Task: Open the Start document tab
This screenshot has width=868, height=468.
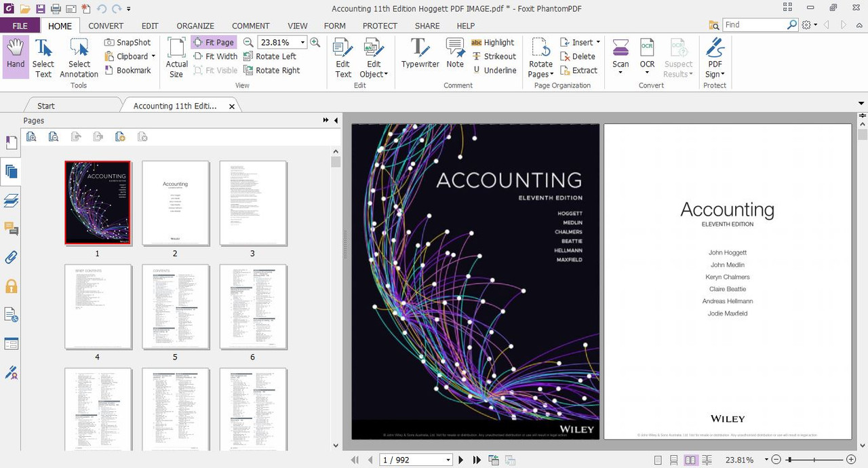Action: (x=46, y=106)
